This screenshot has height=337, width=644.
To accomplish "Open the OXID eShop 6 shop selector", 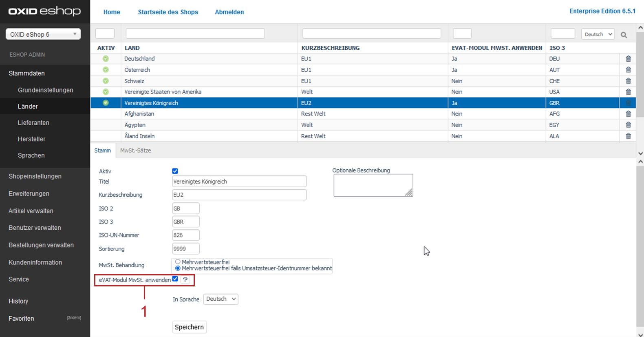I will [x=43, y=34].
